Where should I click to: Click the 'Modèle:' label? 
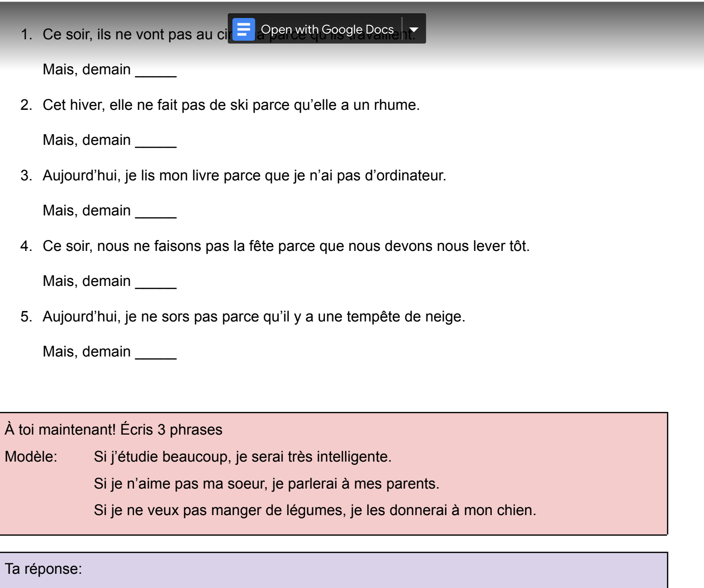31,456
